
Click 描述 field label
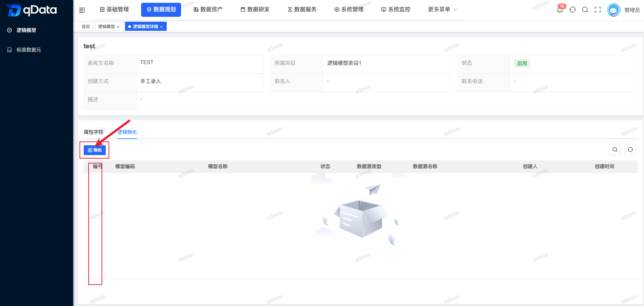click(x=93, y=99)
